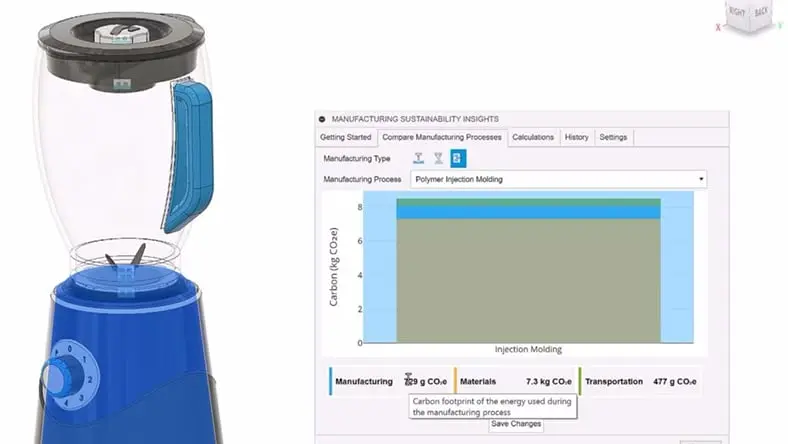
Task: Go to the Settings tab
Action: (613, 137)
